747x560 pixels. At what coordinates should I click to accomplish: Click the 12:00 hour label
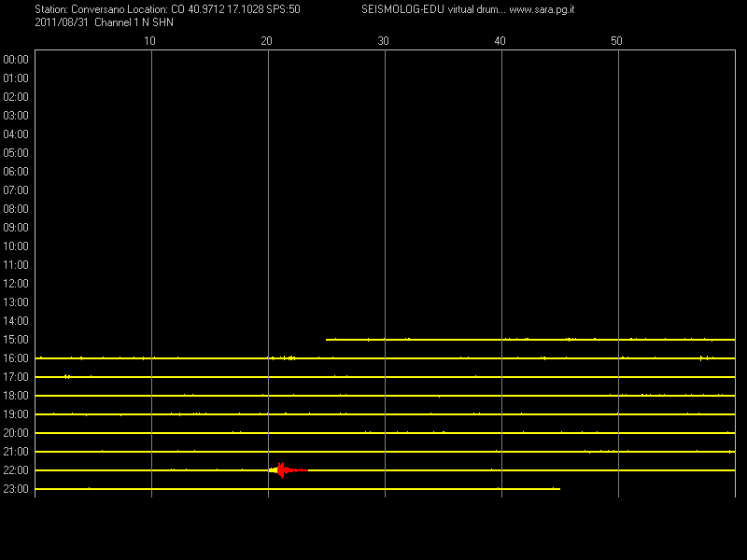pos(16,284)
